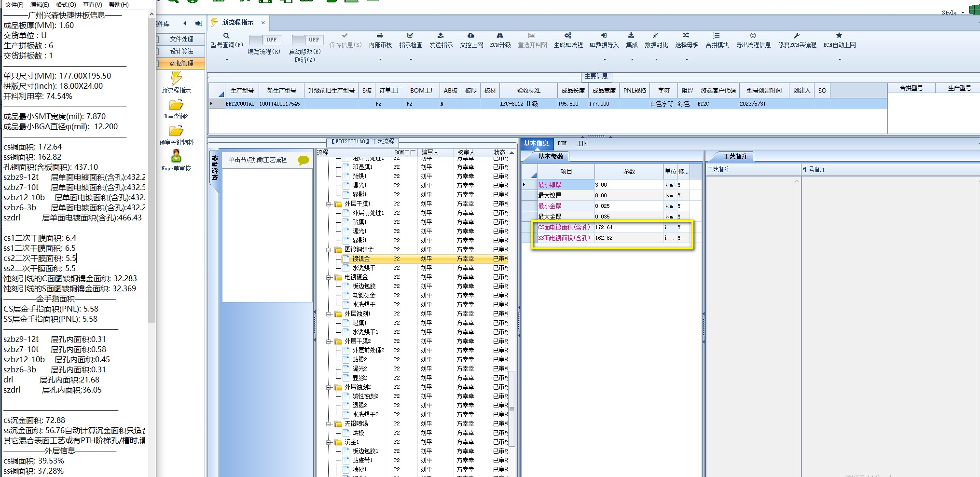Open the ECN自动上网 dropdown arrow

pyautogui.click(x=840, y=60)
